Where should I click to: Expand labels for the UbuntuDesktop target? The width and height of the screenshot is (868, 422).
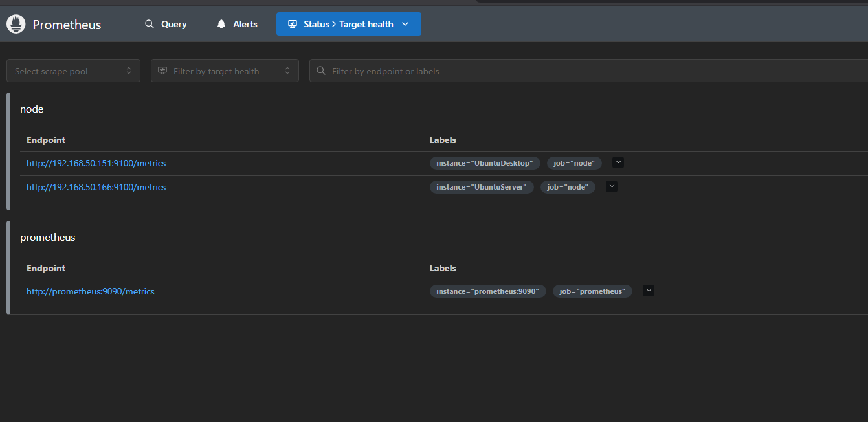point(618,162)
